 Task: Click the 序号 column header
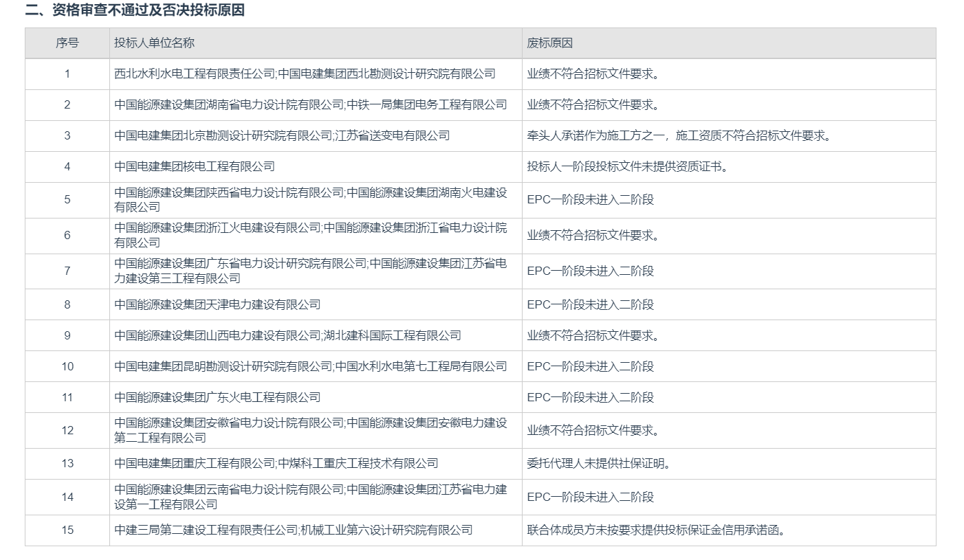(x=67, y=43)
